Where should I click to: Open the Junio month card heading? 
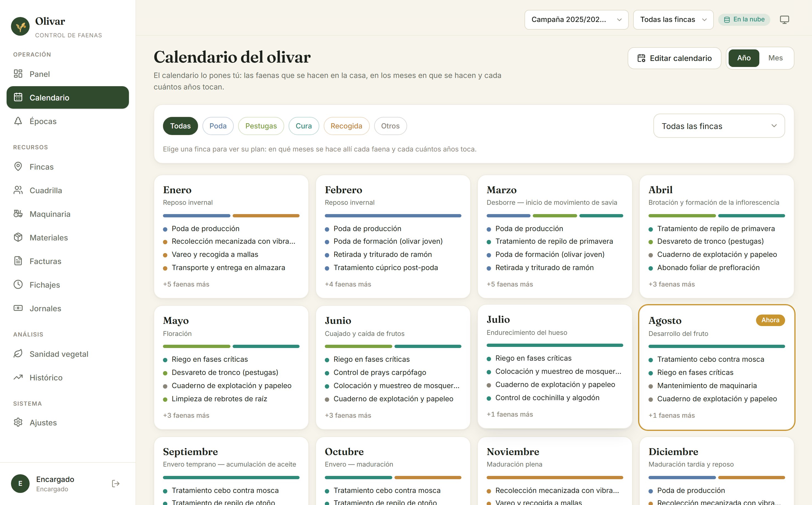click(x=338, y=321)
